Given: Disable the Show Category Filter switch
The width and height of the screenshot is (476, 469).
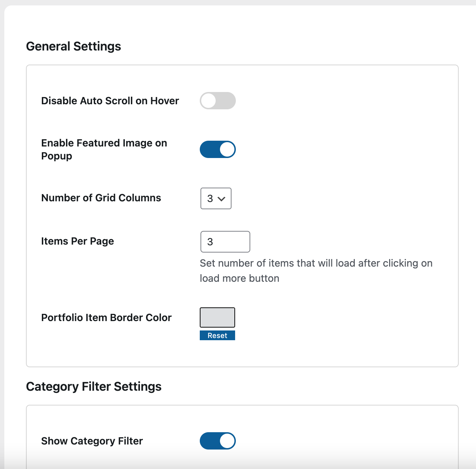Looking at the screenshot, I should [218, 441].
